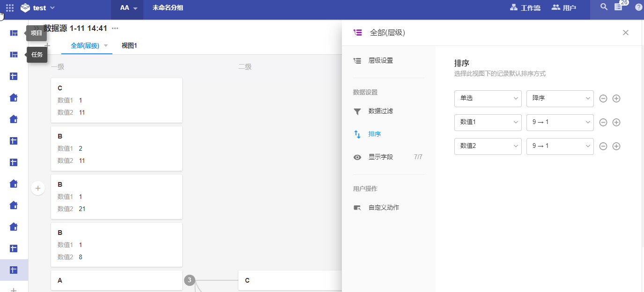Viewport: 644px width, 292px height.
Task: Click the node count badge 3 on card A
Action: [189, 280]
